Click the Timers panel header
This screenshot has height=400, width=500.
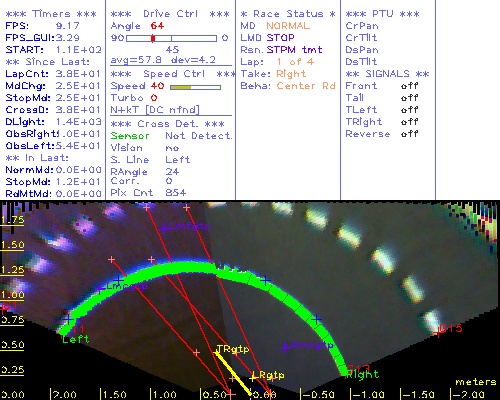tap(51, 14)
